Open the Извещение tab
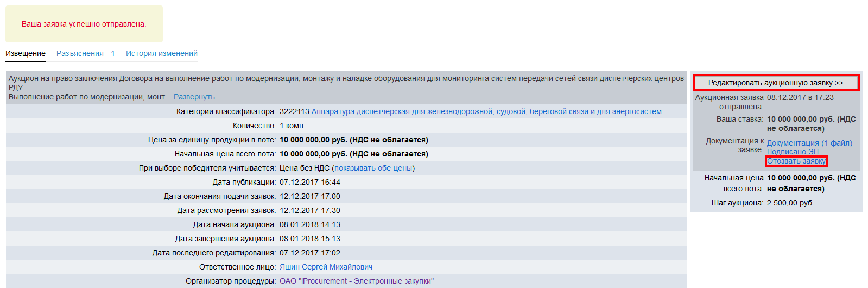Viewport: 868px width, 288px height. click(26, 53)
